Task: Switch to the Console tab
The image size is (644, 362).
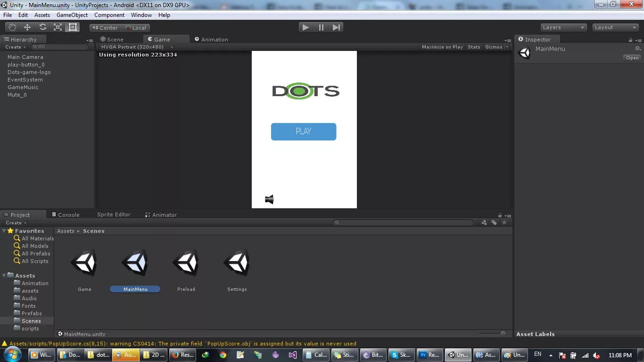Action: coord(66,215)
